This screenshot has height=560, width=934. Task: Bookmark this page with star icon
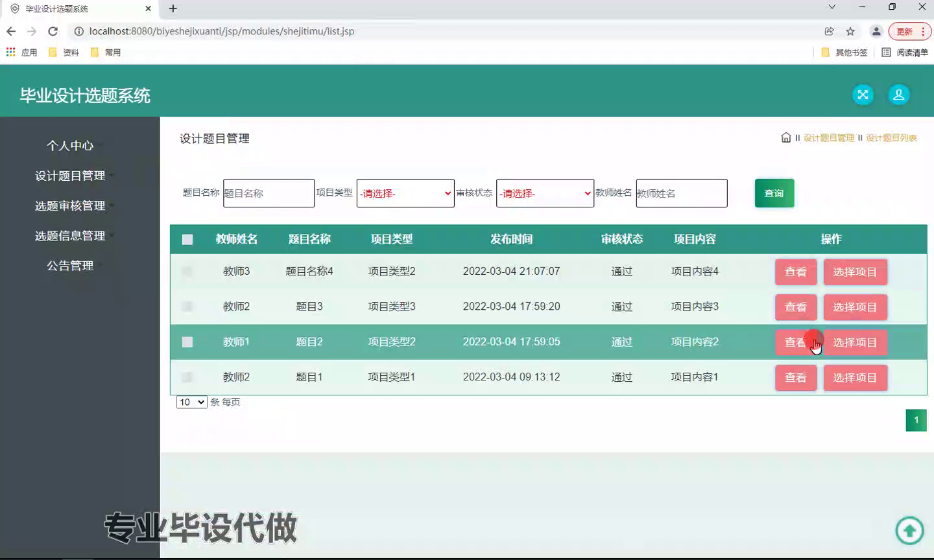click(850, 31)
